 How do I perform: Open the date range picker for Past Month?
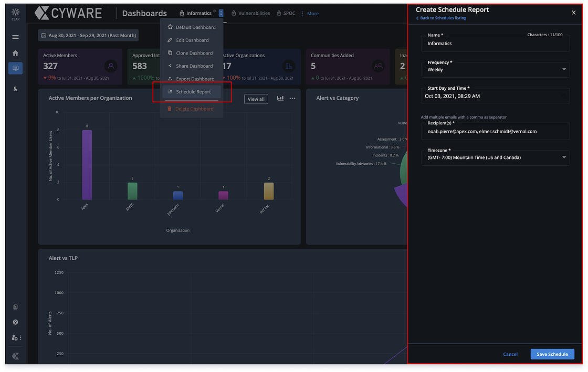[x=88, y=36]
